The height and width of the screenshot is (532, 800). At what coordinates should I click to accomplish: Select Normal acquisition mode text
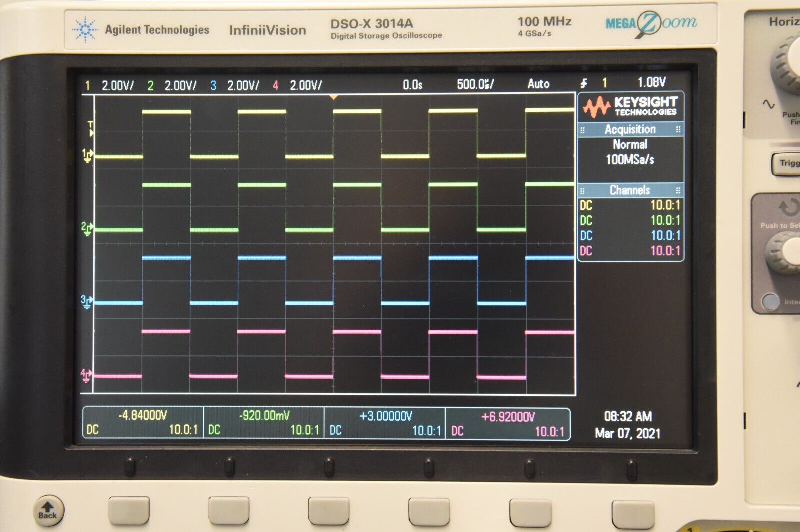click(630, 145)
